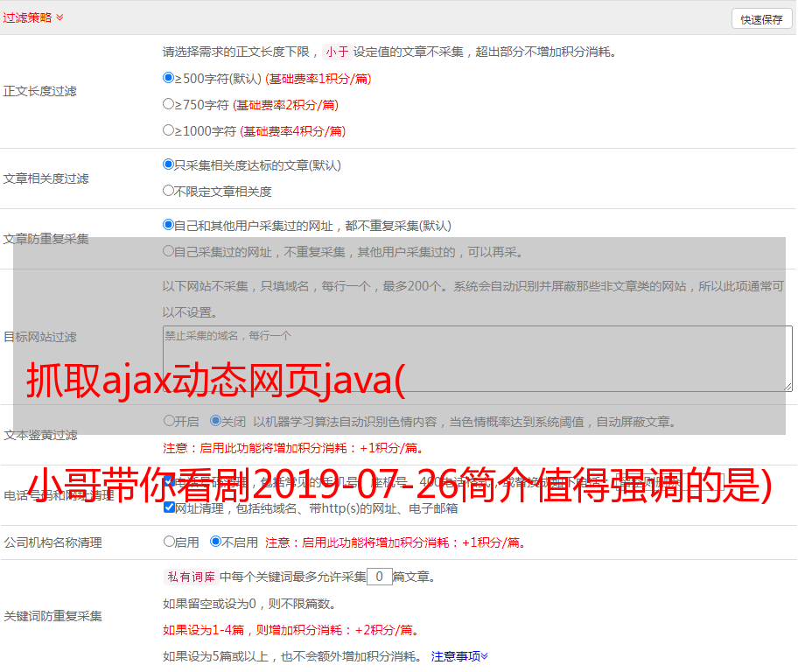Select 启用 for 公司机构名称清理
The image size is (798, 672).
pyautogui.click(x=169, y=542)
